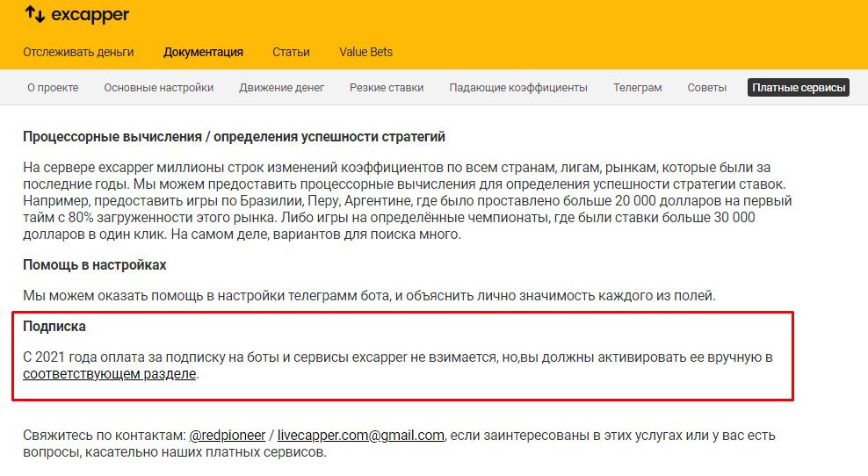Screen dimensions: 868x476
Task: Click the excapper brand name text
Action: tap(90, 15)
